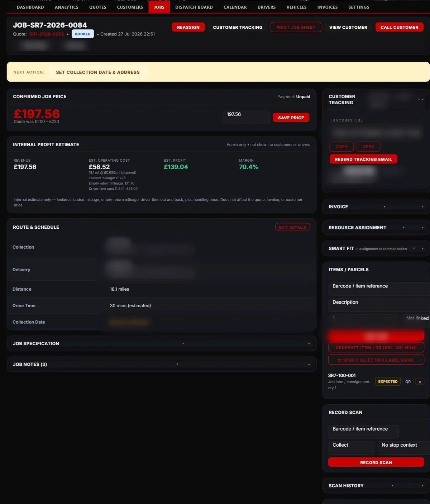
Task: Click the 30 mins (estimated) drive time
Action: [x=130, y=306]
